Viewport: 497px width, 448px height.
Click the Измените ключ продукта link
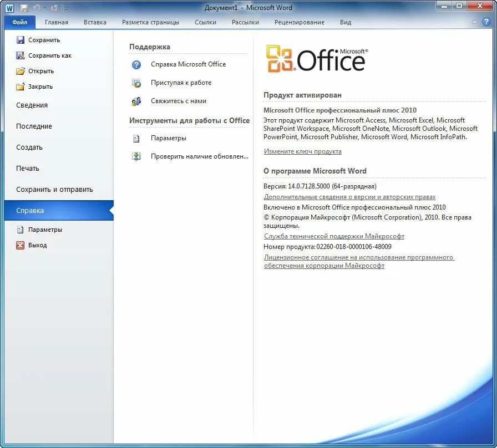pos(303,151)
